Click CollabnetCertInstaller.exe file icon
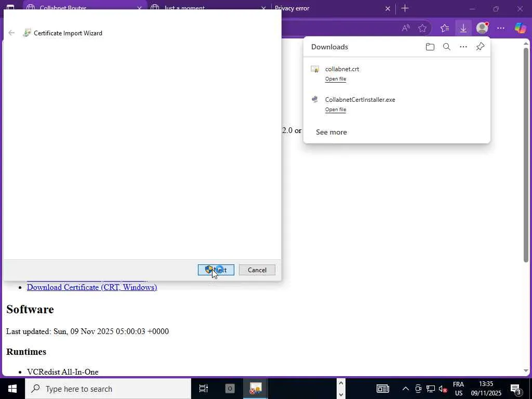Image resolution: width=532 pixels, height=399 pixels. pyautogui.click(x=315, y=99)
